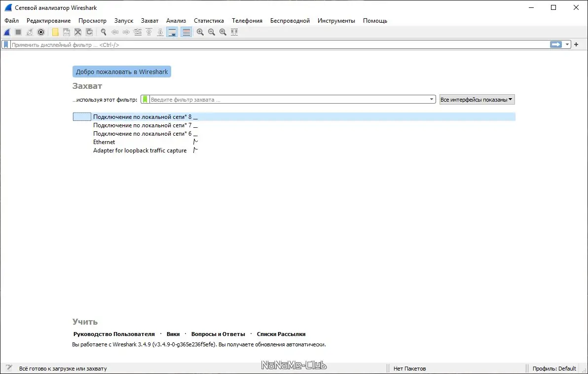Select interface 'Подключение по локальной сети* 7'

294,125
